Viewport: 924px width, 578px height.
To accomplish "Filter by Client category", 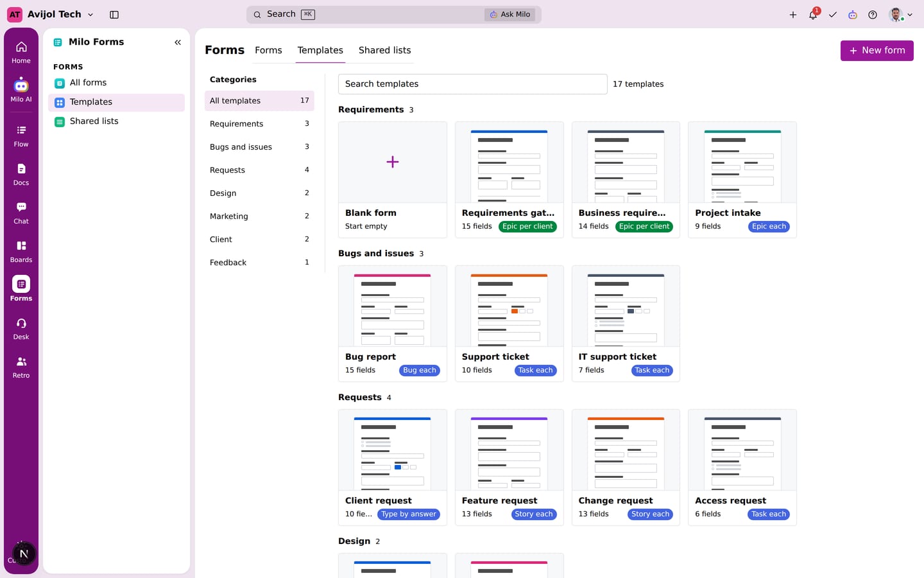I will coord(259,240).
